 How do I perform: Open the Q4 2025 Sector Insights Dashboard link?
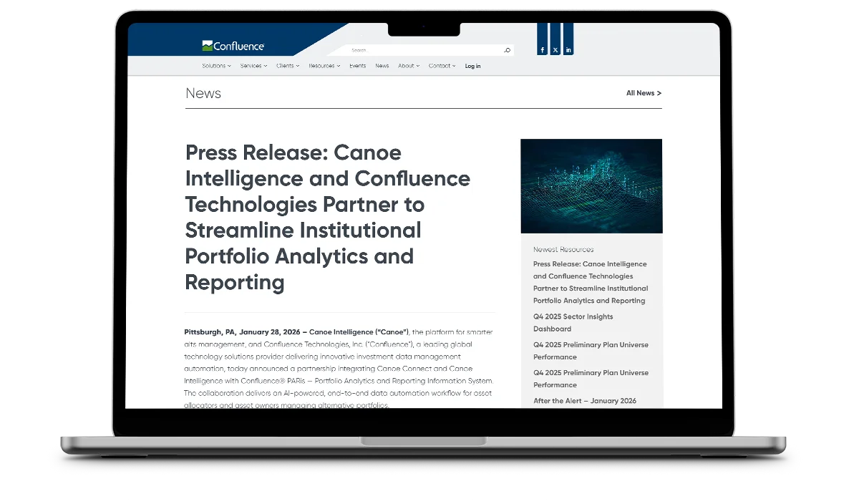(573, 323)
